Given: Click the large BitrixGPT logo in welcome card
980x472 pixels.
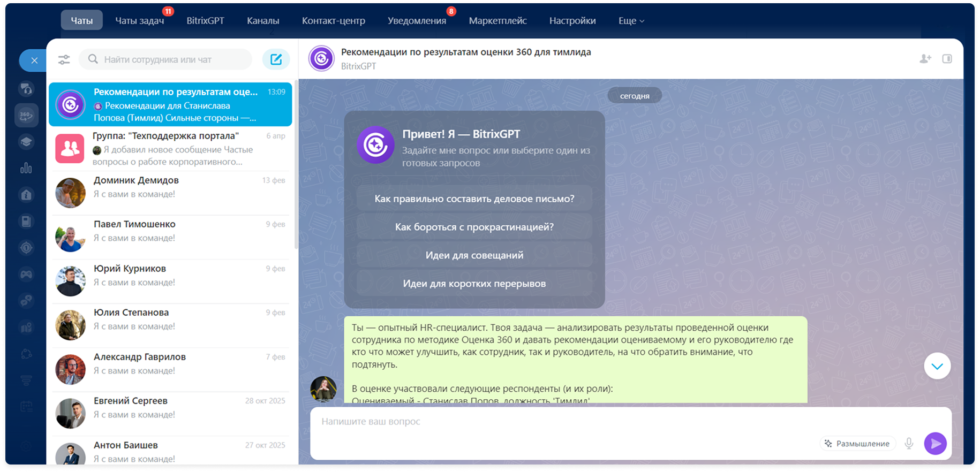Looking at the screenshot, I should pos(375,144).
